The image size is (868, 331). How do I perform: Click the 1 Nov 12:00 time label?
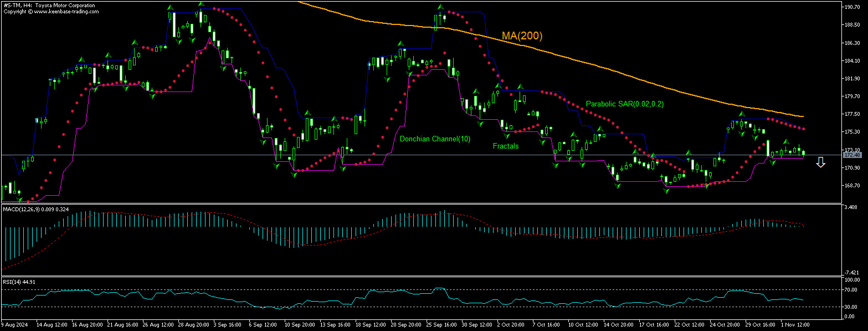[795, 323]
